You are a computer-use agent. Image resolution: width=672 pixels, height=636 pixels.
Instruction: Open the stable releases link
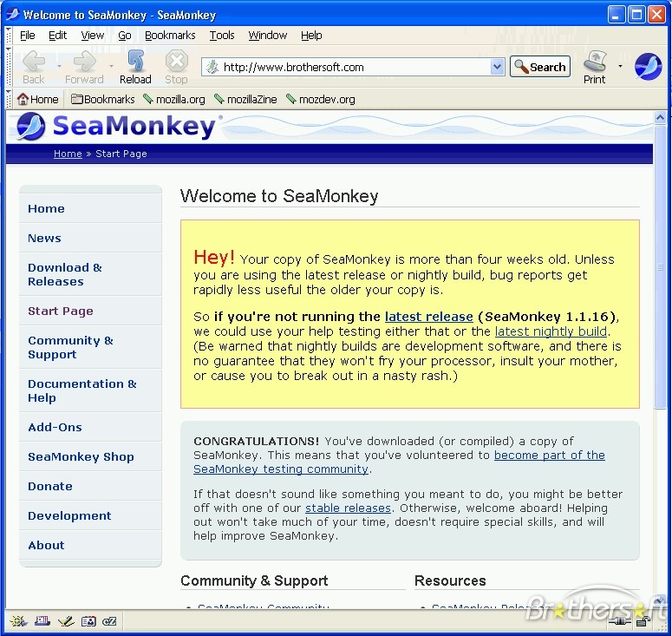point(348,508)
